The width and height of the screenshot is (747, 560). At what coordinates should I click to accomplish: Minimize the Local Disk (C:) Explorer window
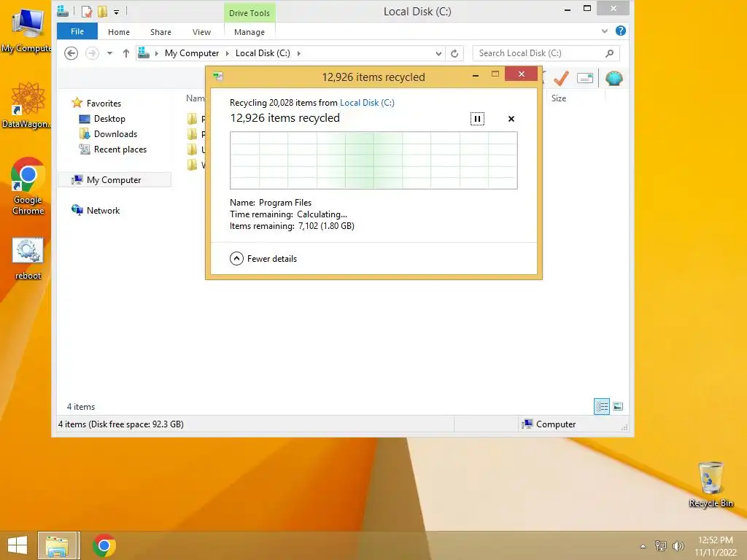tap(567, 9)
